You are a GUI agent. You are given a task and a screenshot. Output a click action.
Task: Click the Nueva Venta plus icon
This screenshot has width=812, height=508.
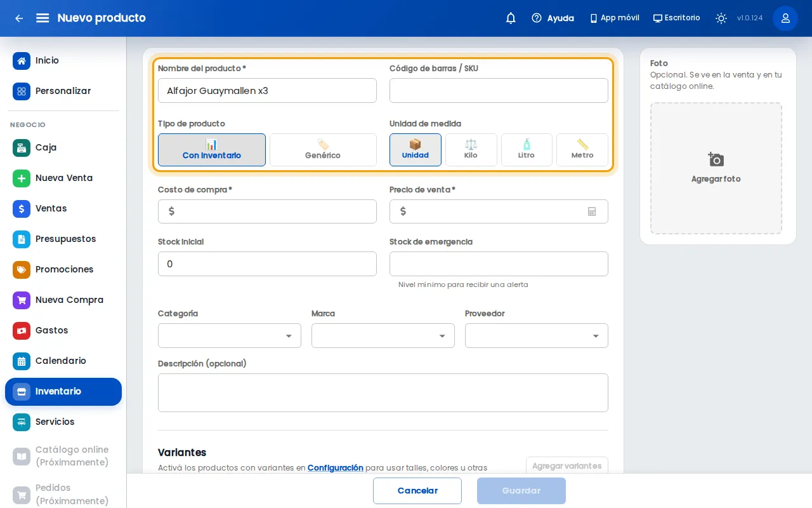click(22, 178)
